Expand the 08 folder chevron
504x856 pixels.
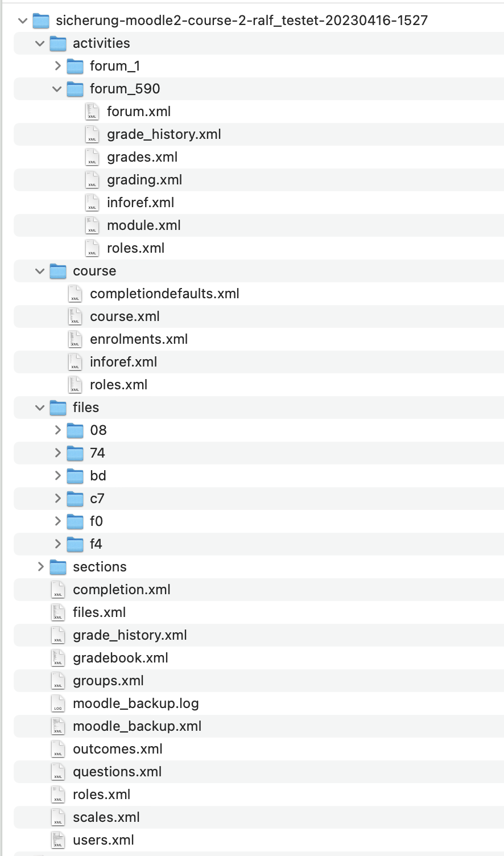coord(57,430)
